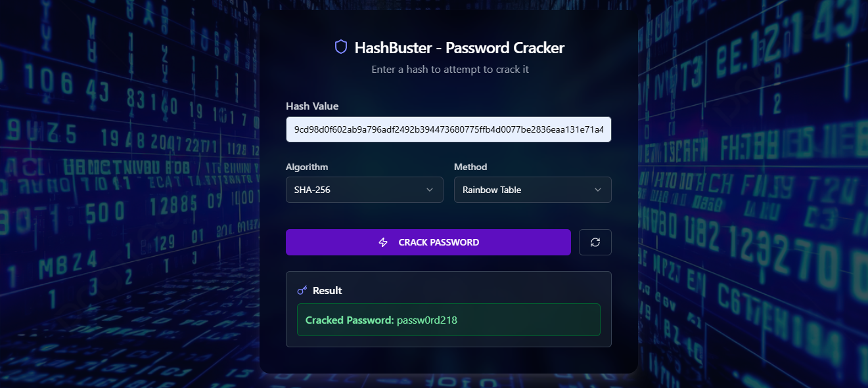
Task: Click the HashBuster - Password Cracker title
Action: click(x=459, y=47)
